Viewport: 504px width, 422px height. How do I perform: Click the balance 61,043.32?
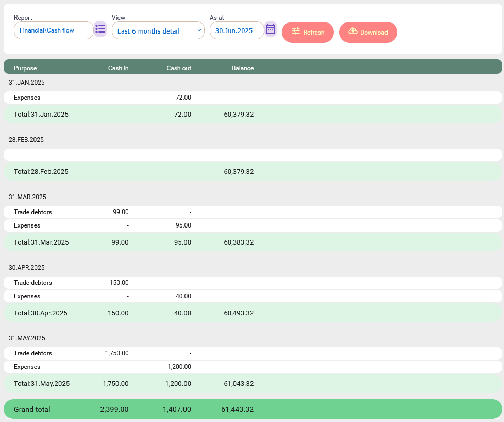click(239, 384)
